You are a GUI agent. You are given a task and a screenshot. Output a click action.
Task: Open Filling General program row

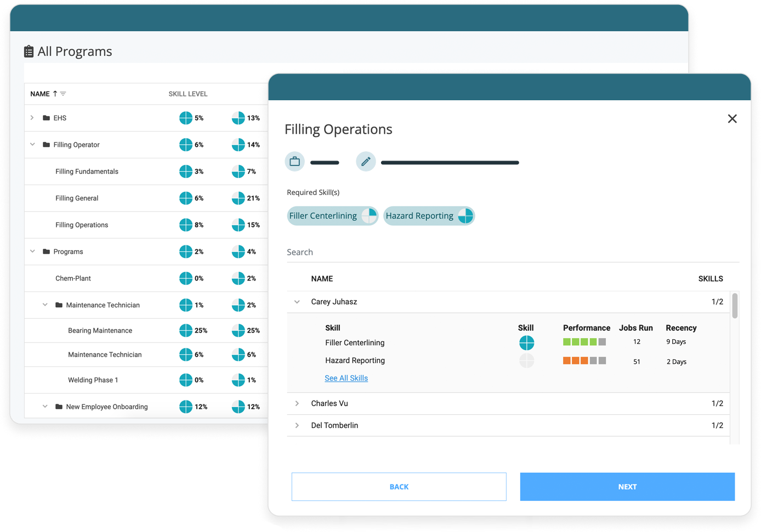(146, 198)
